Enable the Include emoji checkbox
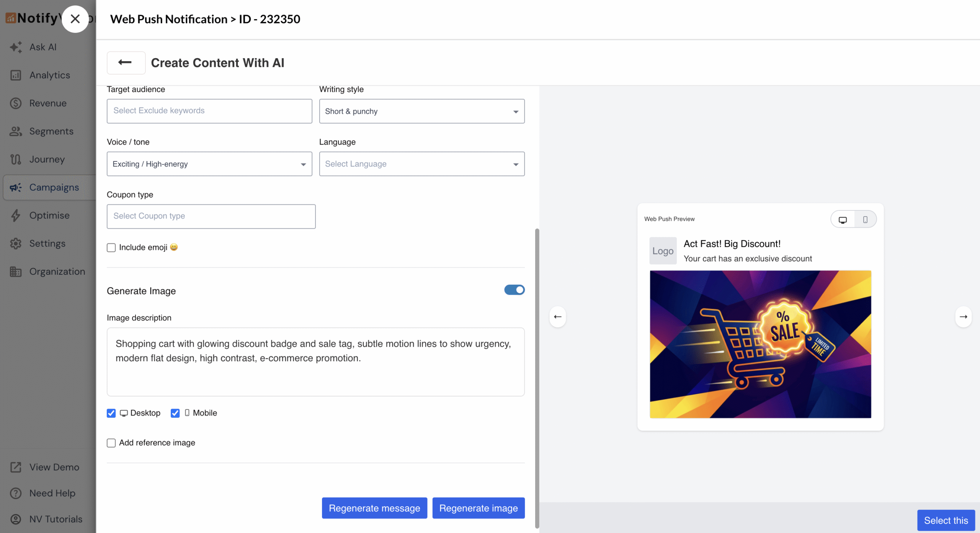Screen dimensions: 980x533 [x=111, y=247]
